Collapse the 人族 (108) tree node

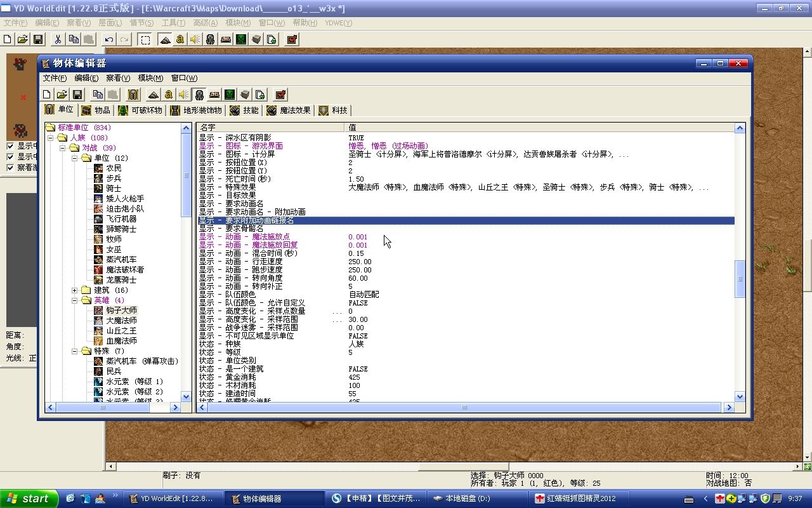tap(50, 138)
